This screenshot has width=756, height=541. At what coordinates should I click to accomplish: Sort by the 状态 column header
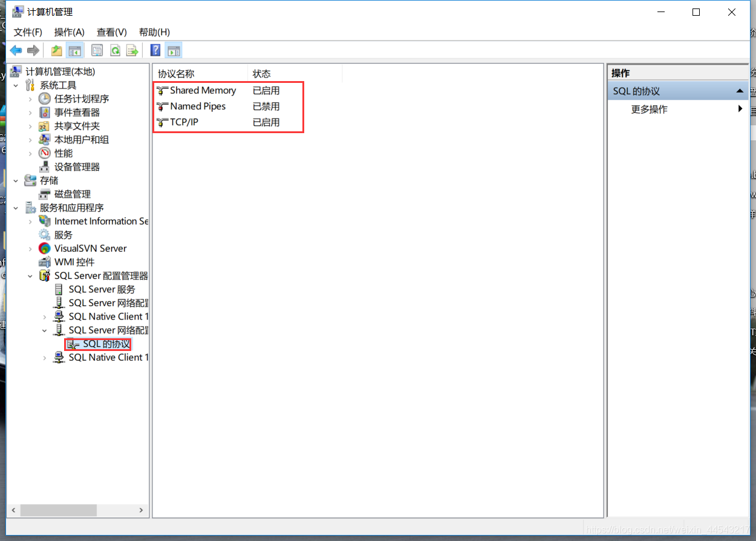point(295,74)
